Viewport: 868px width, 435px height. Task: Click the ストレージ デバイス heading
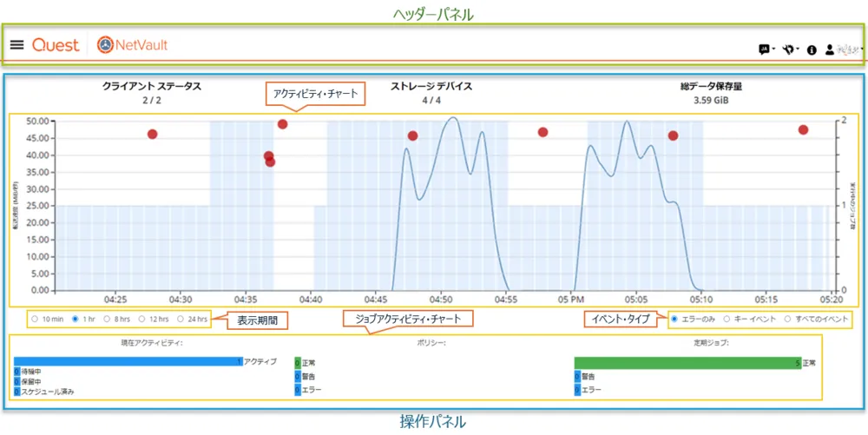click(431, 86)
